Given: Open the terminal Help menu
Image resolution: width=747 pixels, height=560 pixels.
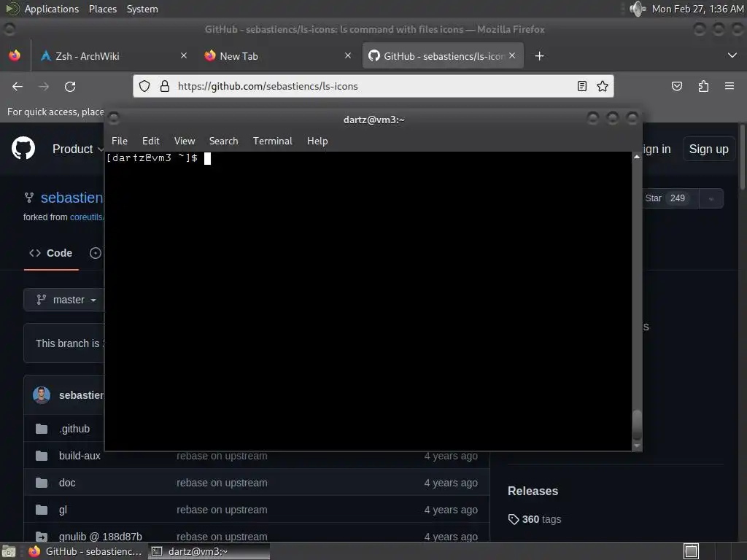Looking at the screenshot, I should click(x=317, y=141).
